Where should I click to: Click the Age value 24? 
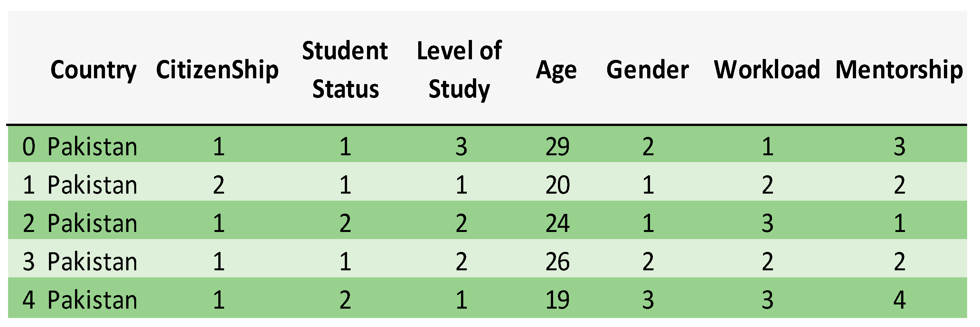pos(557,223)
